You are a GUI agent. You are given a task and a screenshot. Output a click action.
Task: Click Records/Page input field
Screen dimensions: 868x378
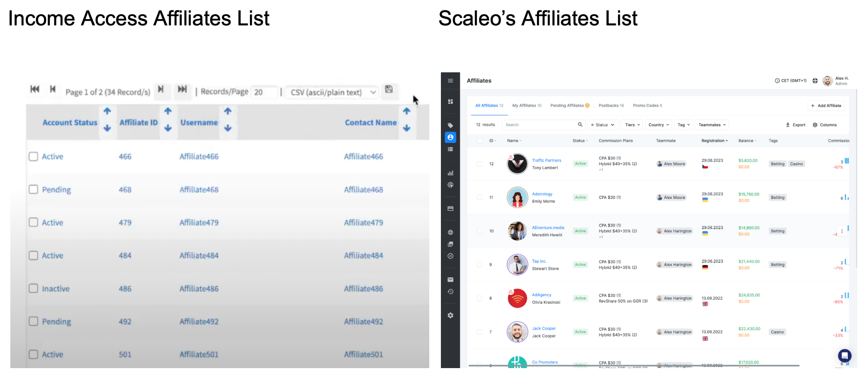(x=263, y=92)
